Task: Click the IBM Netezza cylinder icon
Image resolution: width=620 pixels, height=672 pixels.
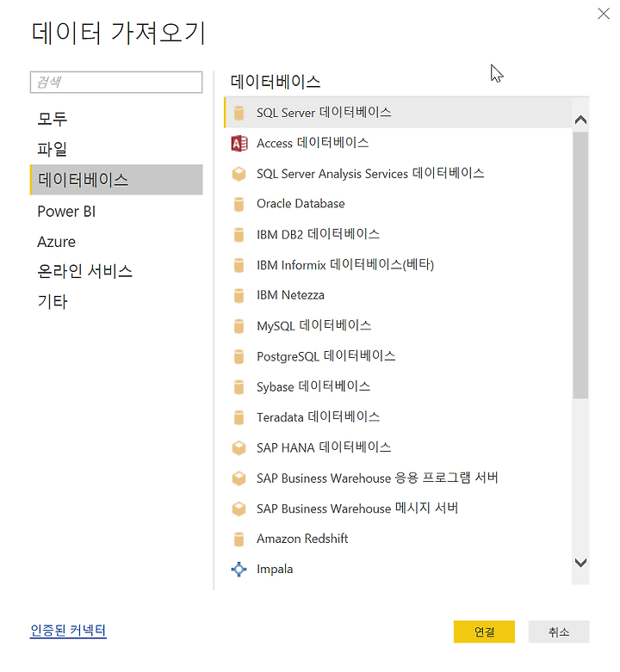Action: [x=239, y=295]
